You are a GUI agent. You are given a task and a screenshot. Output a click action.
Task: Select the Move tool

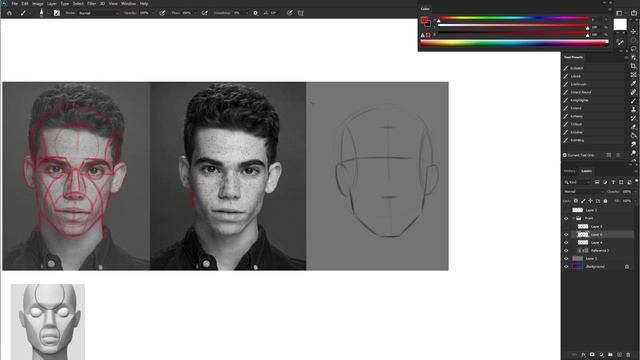633,31
